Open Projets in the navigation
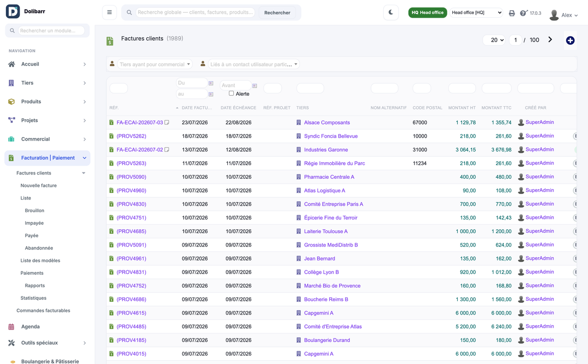Image resolution: width=588 pixels, height=364 pixels. pyautogui.click(x=29, y=120)
